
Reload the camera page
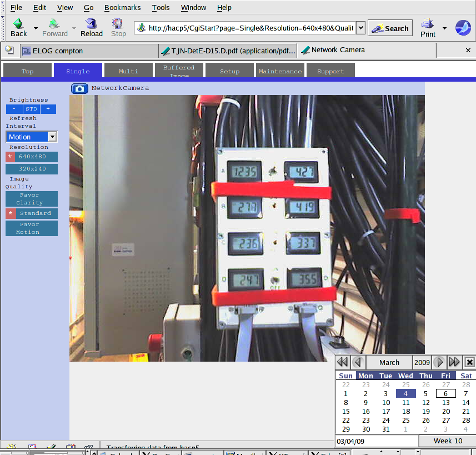click(91, 24)
